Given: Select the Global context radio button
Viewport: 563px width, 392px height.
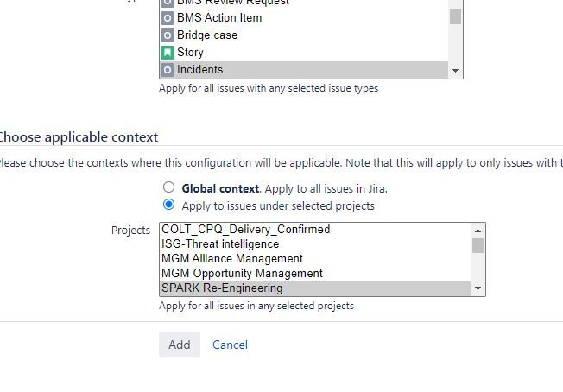Looking at the screenshot, I should click(168, 187).
